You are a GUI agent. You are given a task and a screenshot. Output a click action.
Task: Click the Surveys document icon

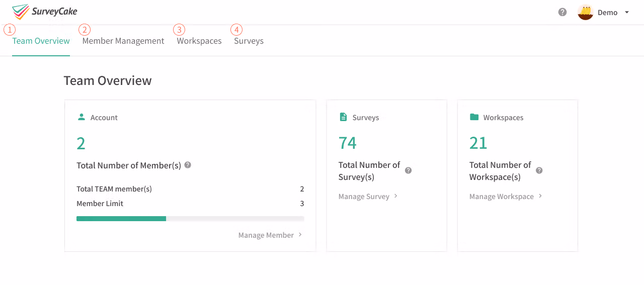[x=343, y=117]
